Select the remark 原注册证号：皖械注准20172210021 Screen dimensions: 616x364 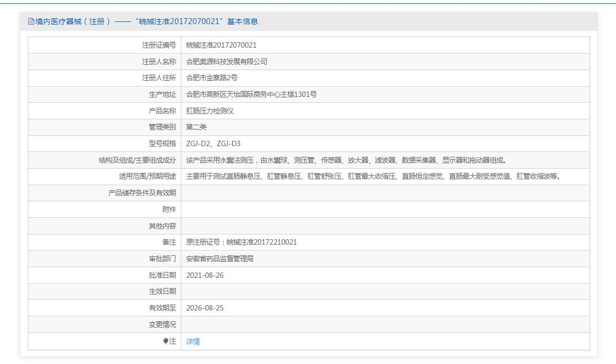(x=241, y=242)
